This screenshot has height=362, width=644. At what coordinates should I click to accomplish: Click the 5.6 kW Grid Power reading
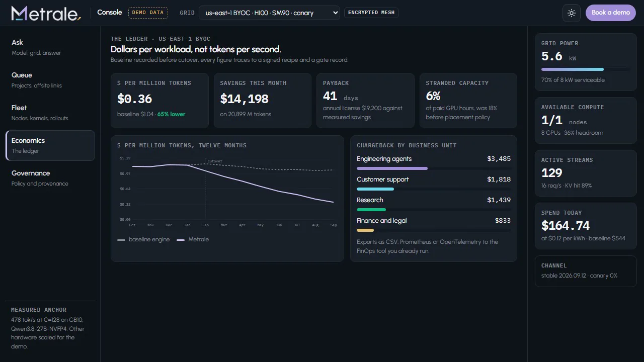click(559, 57)
